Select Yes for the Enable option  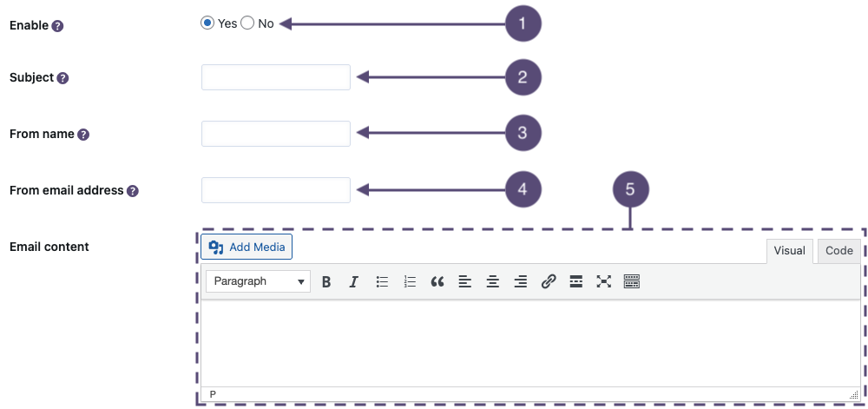(207, 23)
